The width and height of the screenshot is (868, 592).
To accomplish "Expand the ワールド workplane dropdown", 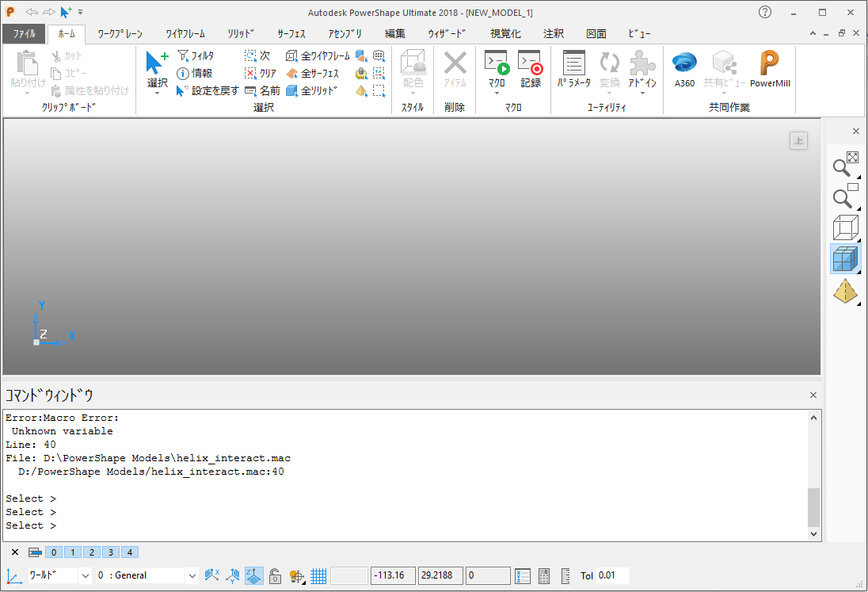I will coord(86,576).
